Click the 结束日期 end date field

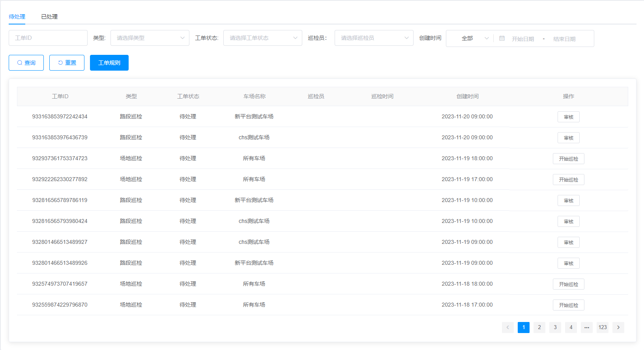(564, 39)
